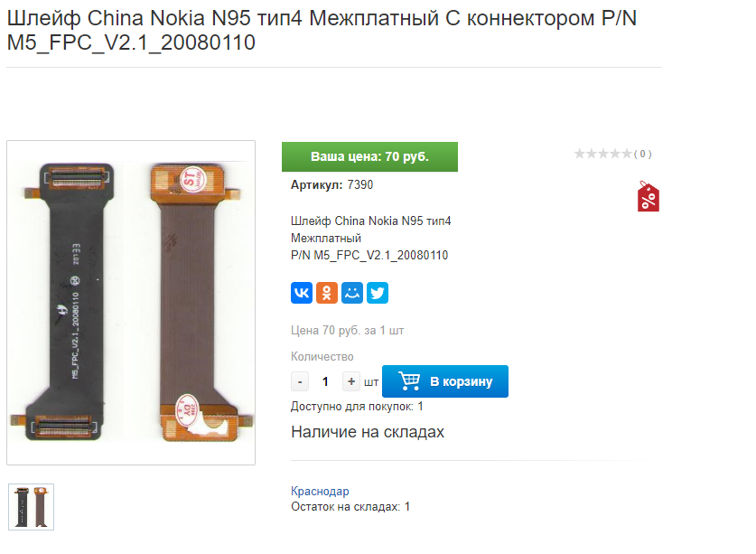
Task: Open the Краснодар warehouse link
Action: pyautogui.click(x=320, y=492)
